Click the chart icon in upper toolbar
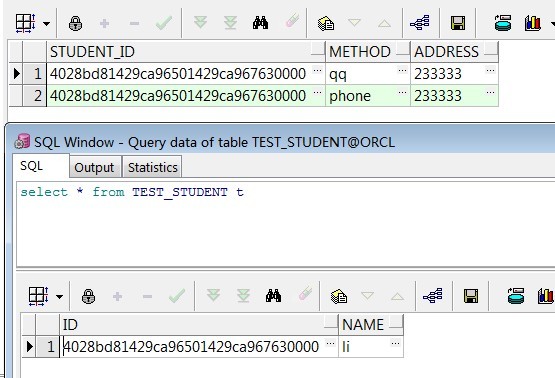 click(533, 23)
